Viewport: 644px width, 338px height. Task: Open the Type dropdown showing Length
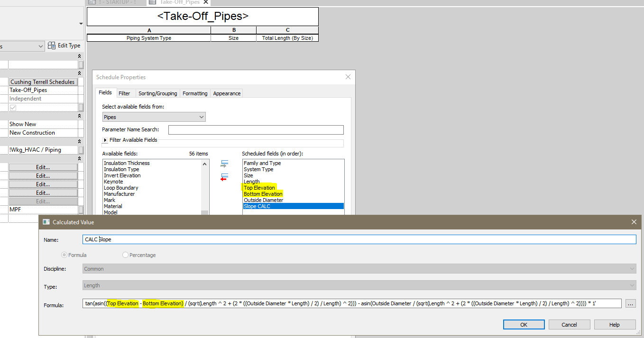click(x=359, y=285)
